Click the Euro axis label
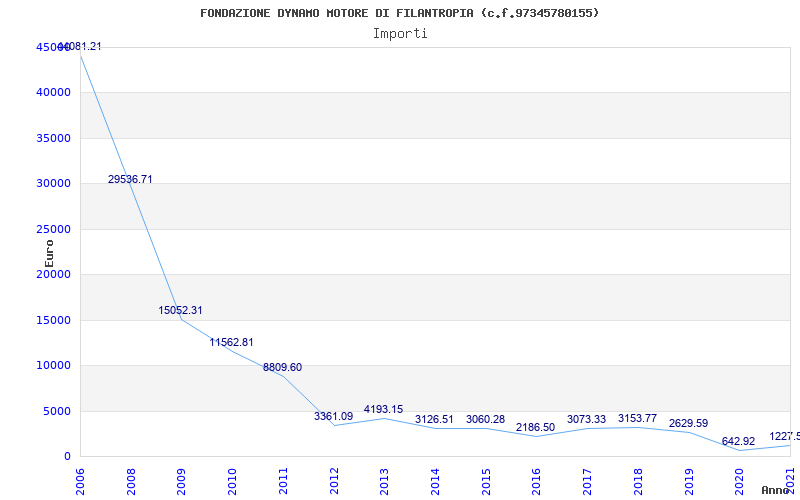Screen dimensions: 800x500 49,253
